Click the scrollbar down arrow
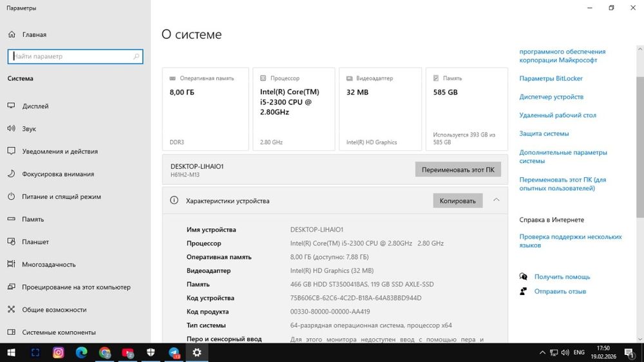The width and height of the screenshot is (644, 362). click(x=640, y=339)
